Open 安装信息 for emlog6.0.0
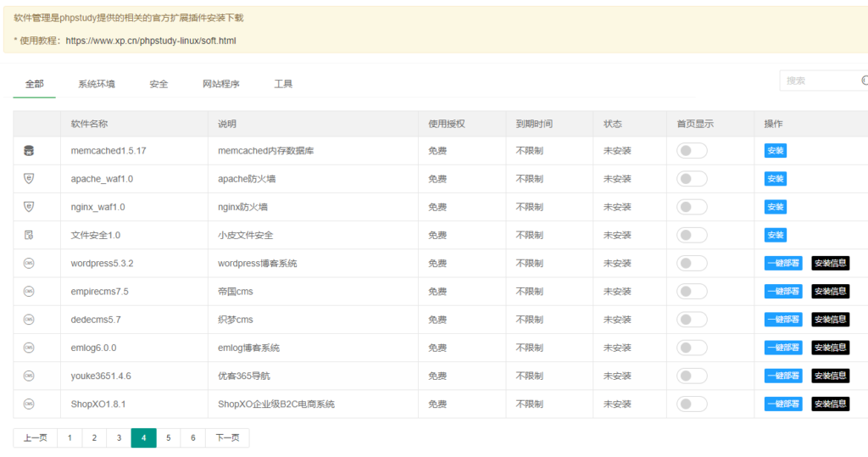 tap(831, 348)
